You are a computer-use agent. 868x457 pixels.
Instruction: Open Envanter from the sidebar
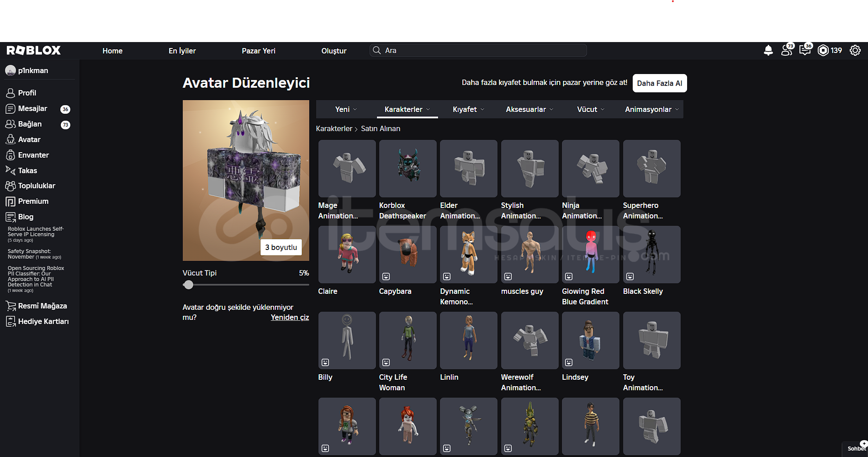(x=33, y=155)
